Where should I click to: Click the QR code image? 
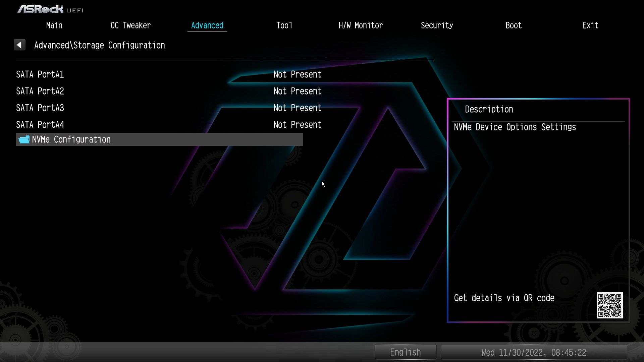pyautogui.click(x=609, y=305)
